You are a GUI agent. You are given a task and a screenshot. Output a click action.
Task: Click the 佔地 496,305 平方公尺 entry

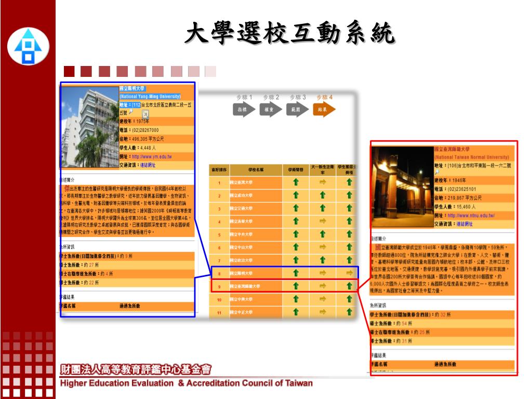tap(141, 139)
